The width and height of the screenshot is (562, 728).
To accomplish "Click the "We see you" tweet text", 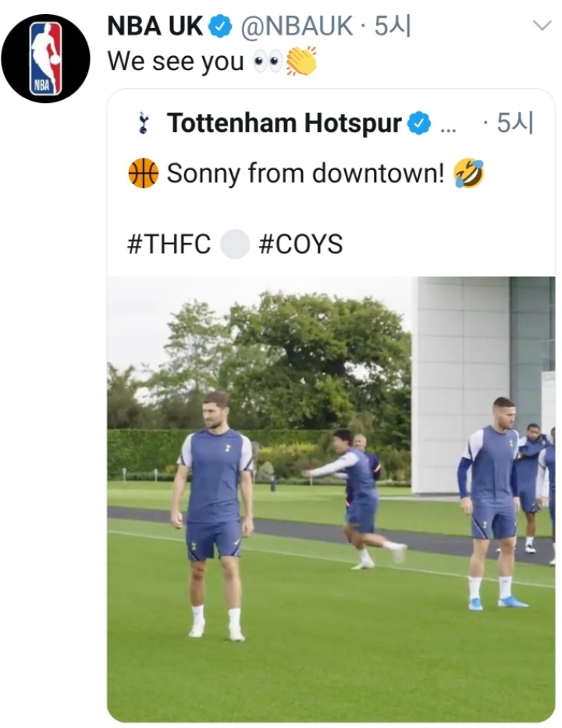I will (x=176, y=62).
